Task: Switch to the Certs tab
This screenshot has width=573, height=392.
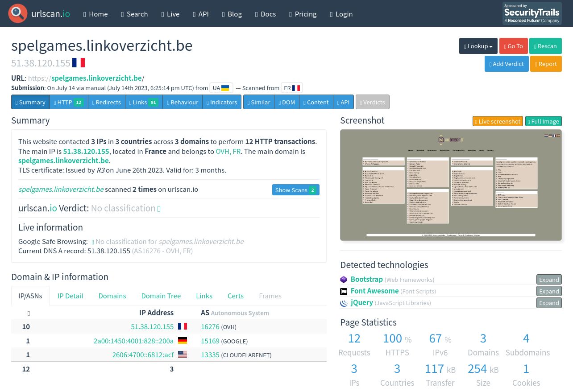Action: click(236, 296)
